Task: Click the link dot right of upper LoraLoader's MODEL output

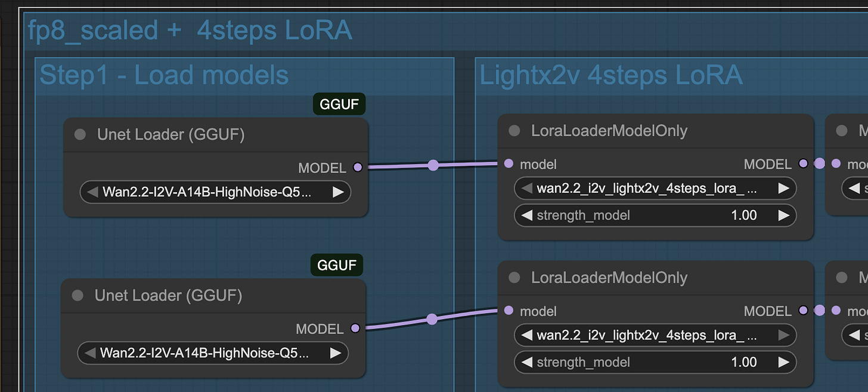Action: click(820, 163)
